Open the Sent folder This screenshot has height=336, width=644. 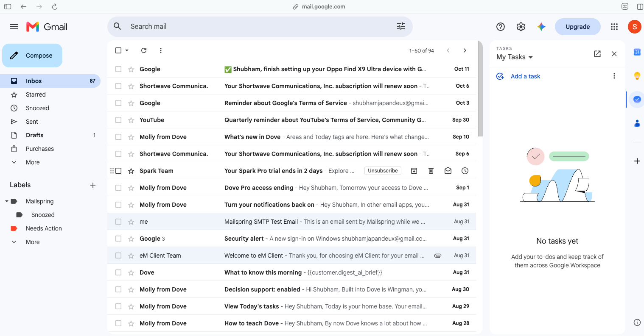pyautogui.click(x=32, y=122)
